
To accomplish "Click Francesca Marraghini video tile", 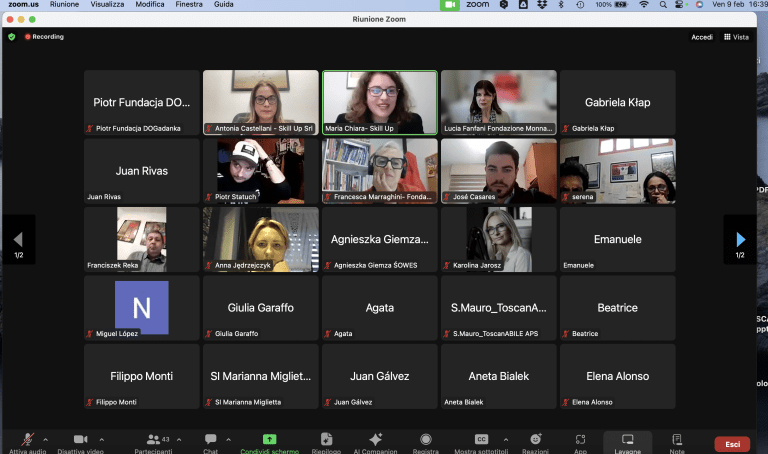I will point(380,171).
